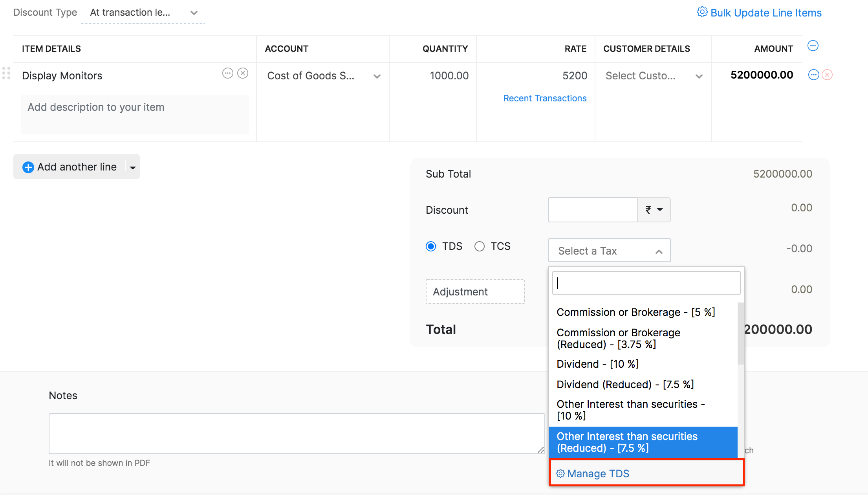Switch to the TCS radio button
Screen dimensions: 868x495
point(479,246)
